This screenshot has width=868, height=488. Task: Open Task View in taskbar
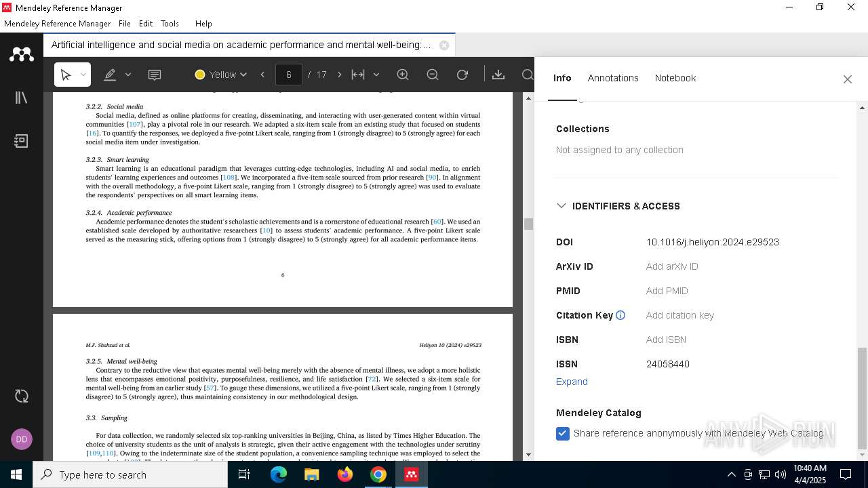pos(244,474)
